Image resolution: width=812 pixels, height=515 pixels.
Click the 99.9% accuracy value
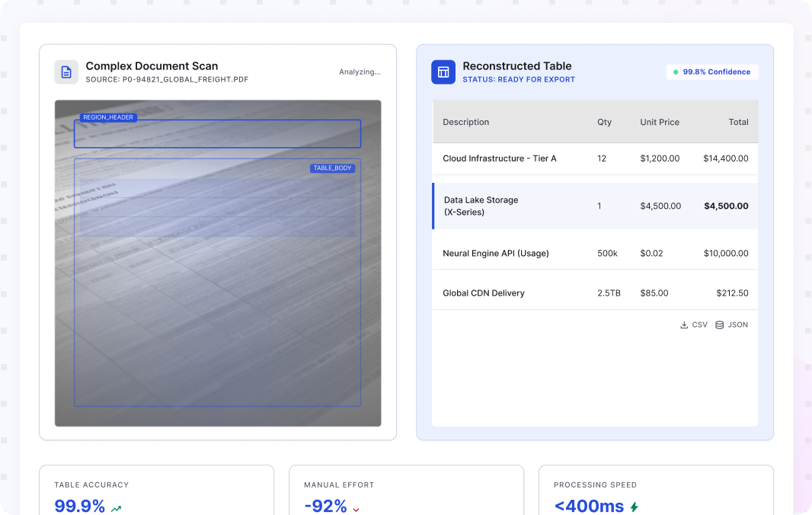(x=80, y=506)
